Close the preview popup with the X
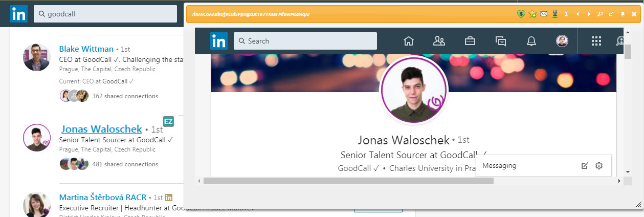 pyautogui.click(x=634, y=14)
